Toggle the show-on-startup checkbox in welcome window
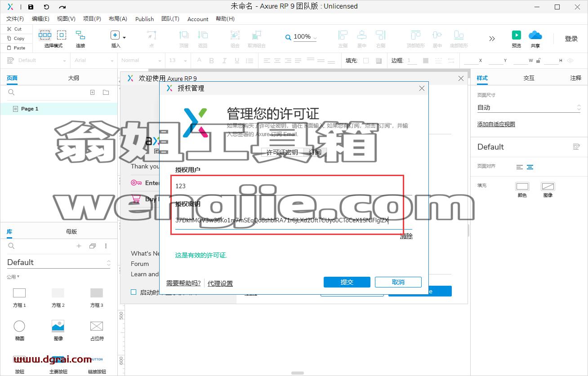The image size is (588, 376). [134, 292]
